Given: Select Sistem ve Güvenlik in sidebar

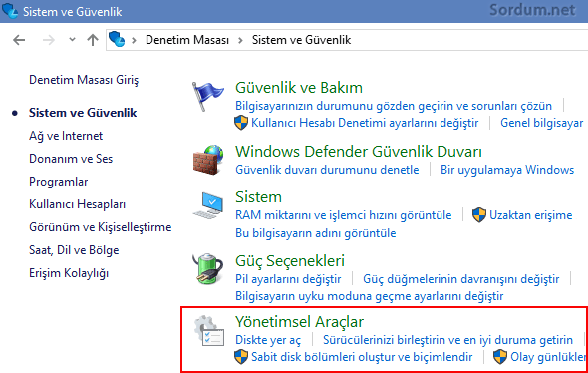Looking at the screenshot, I should [x=83, y=113].
